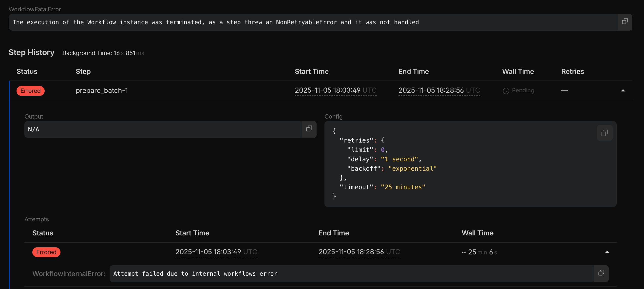This screenshot has width=644, height=289.
Task: Copy the Output N/A value
Action: coord(309,129)
